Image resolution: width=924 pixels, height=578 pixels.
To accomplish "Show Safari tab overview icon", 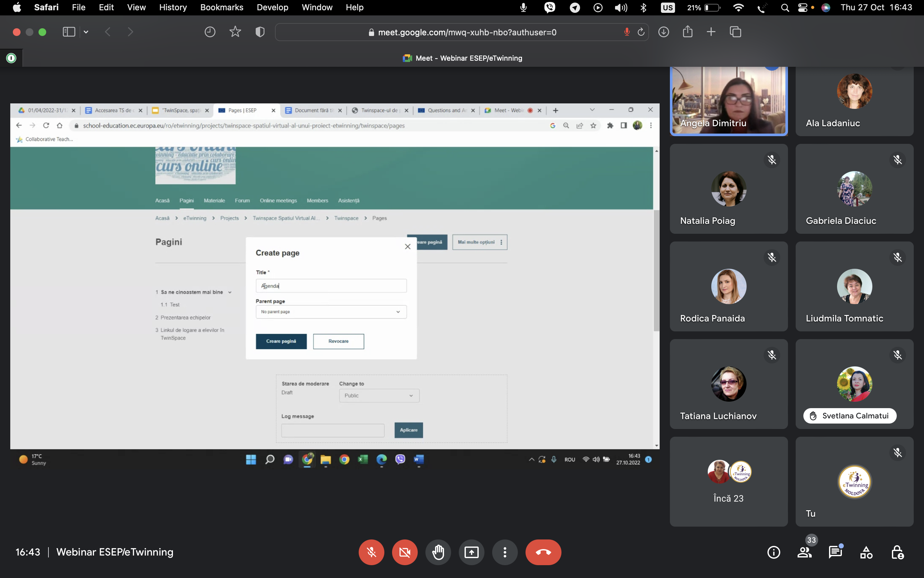I will [x=735, y=32].
